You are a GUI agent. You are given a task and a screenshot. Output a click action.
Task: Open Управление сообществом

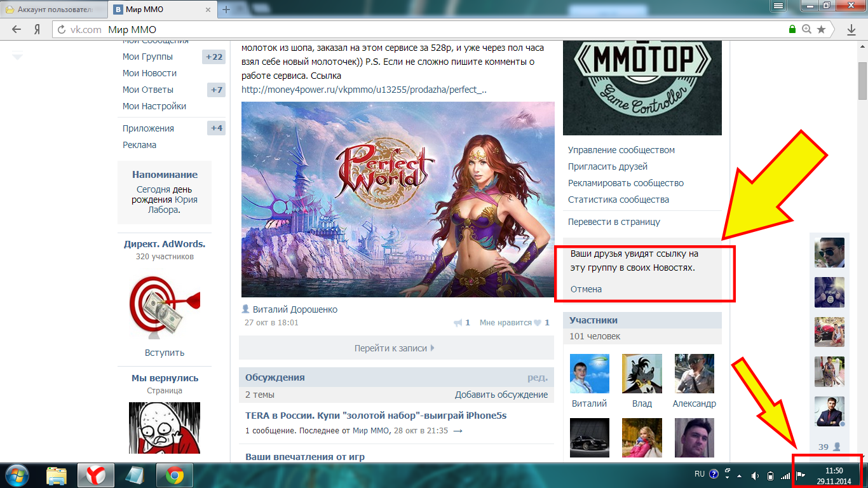pos(621,150)
